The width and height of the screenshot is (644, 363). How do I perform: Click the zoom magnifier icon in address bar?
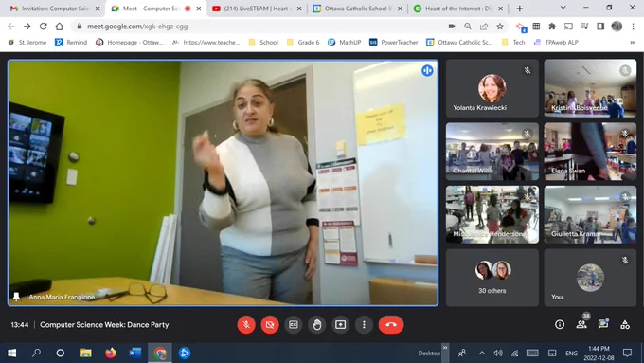[468, 27]
